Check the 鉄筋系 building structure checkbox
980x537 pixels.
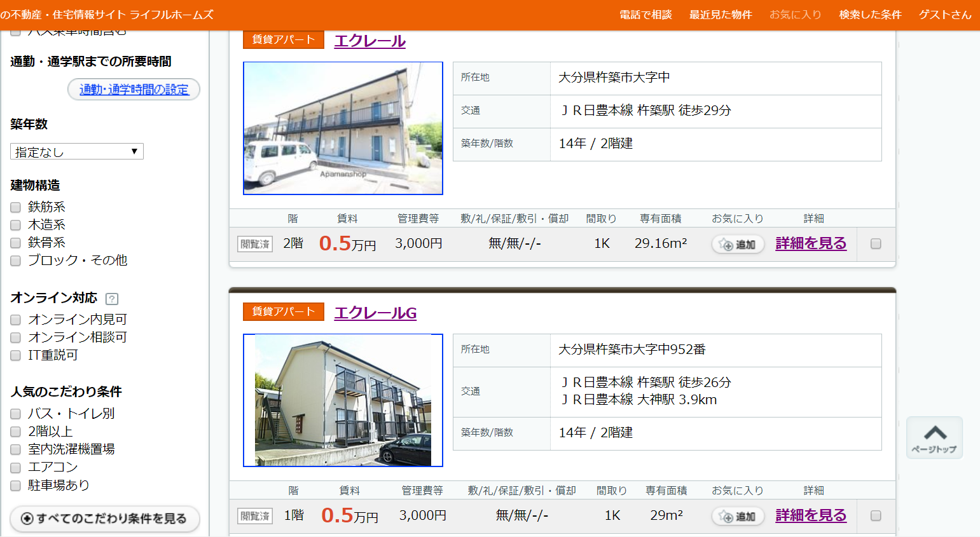click(16, 207)
